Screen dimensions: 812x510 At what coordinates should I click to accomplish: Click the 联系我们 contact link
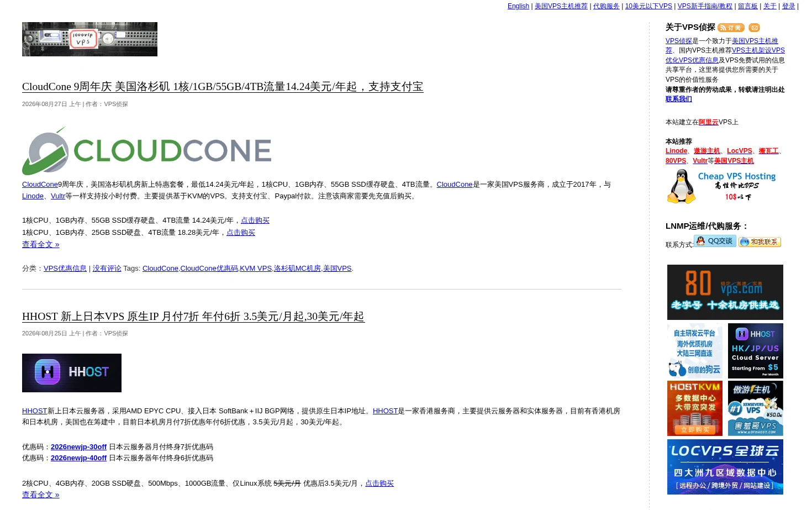click(679, 99)
